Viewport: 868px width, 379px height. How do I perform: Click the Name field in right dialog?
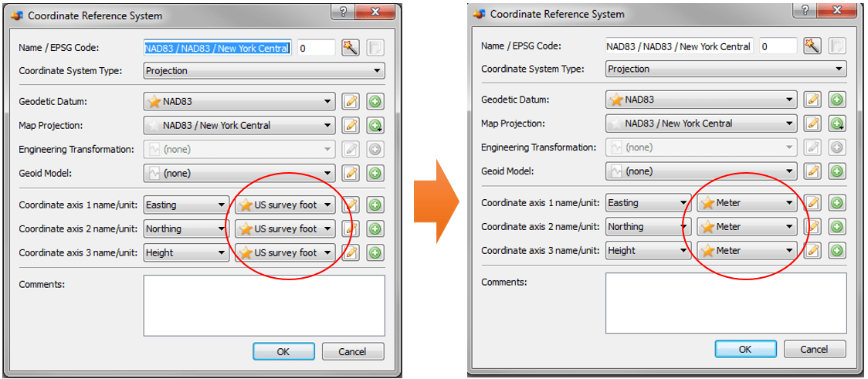tap(680, 46)
